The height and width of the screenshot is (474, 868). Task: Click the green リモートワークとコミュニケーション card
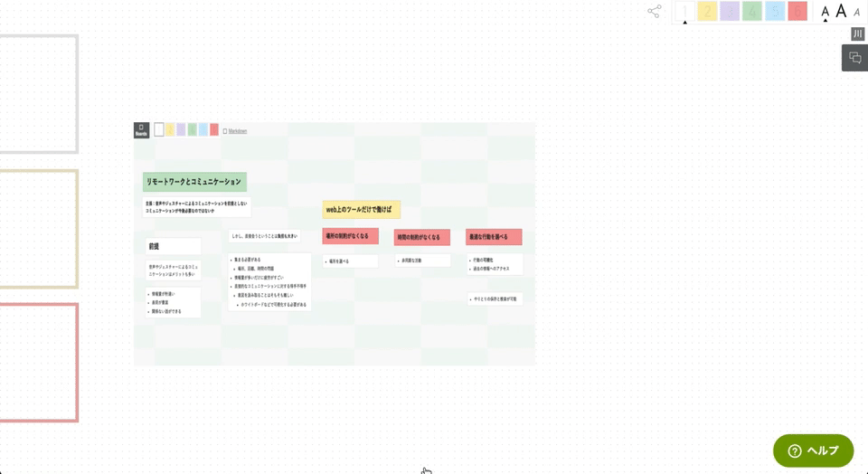click(195, 182)
